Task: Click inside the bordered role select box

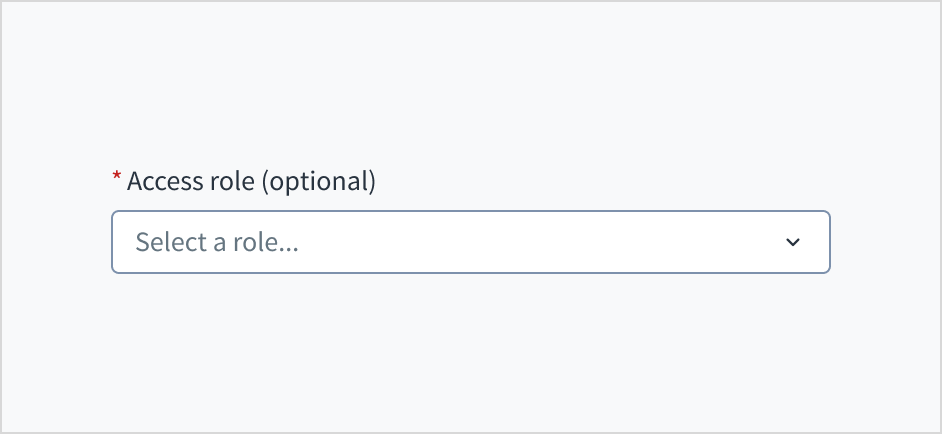Action: 470,242
